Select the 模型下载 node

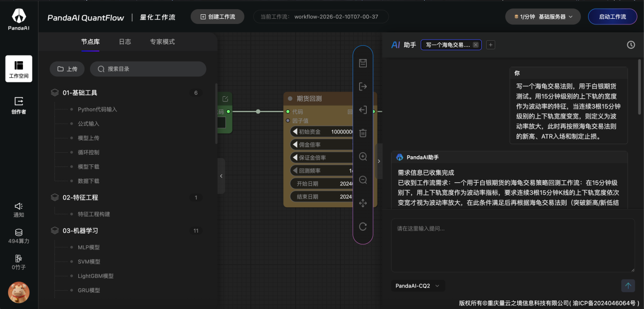89,166
